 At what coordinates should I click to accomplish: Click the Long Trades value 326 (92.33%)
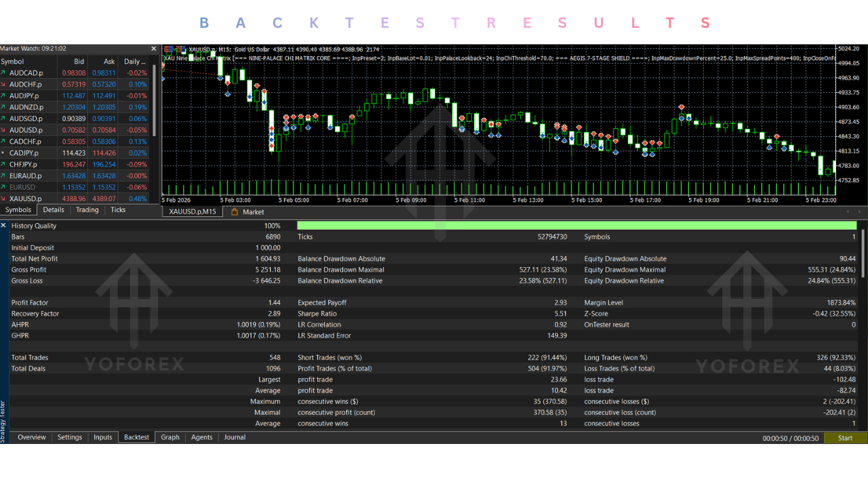tap(837, 358)
